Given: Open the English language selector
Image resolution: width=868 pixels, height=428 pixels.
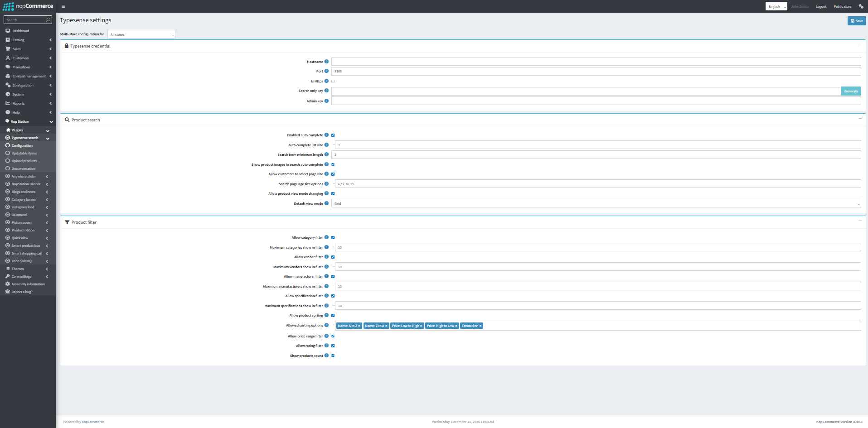Looking at the screenshot, I should pyautogui.click(x=776, y=6).
